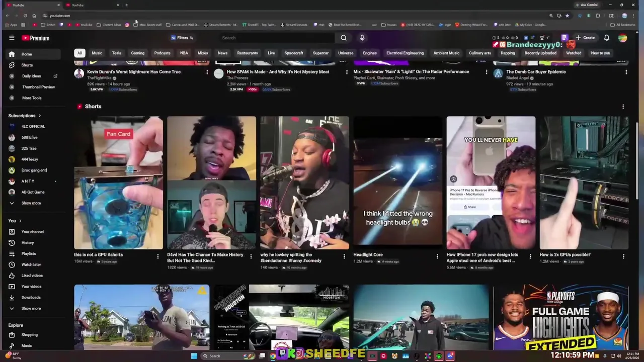Viewport: 644px width, 362px height.
Task: Open the 'All Bookmarks' folder
Action: point(622,25)
